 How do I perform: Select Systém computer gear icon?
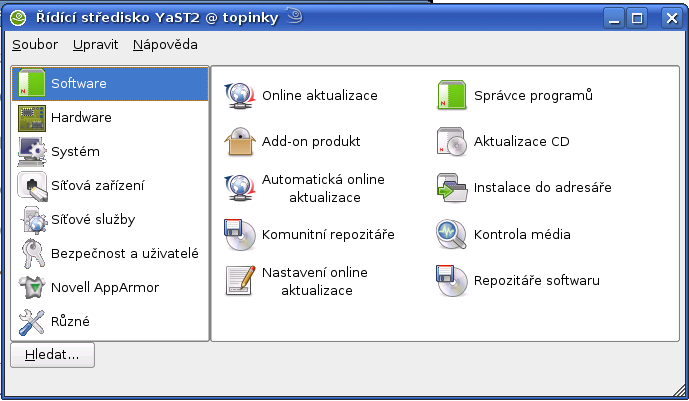pos(32,152)
